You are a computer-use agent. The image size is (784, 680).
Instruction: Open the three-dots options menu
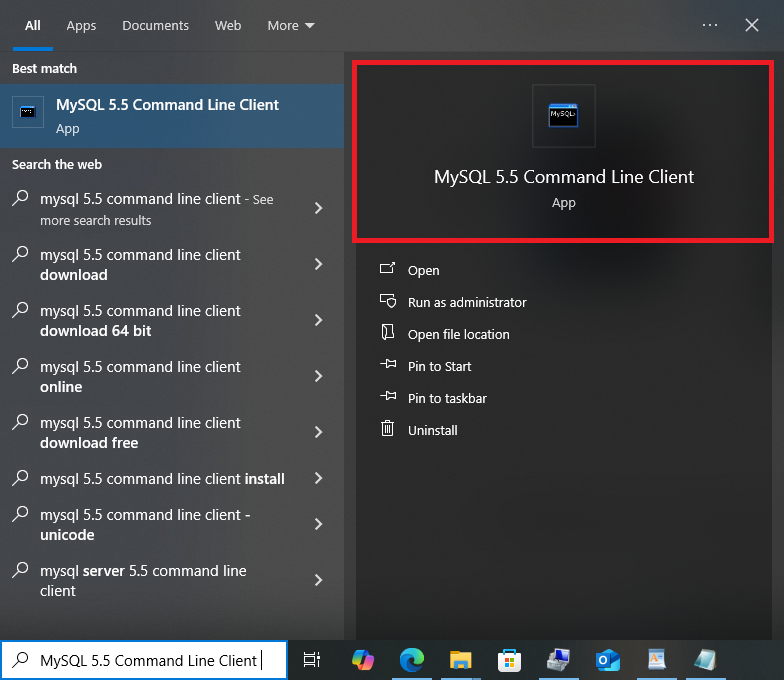click(710, 25)
